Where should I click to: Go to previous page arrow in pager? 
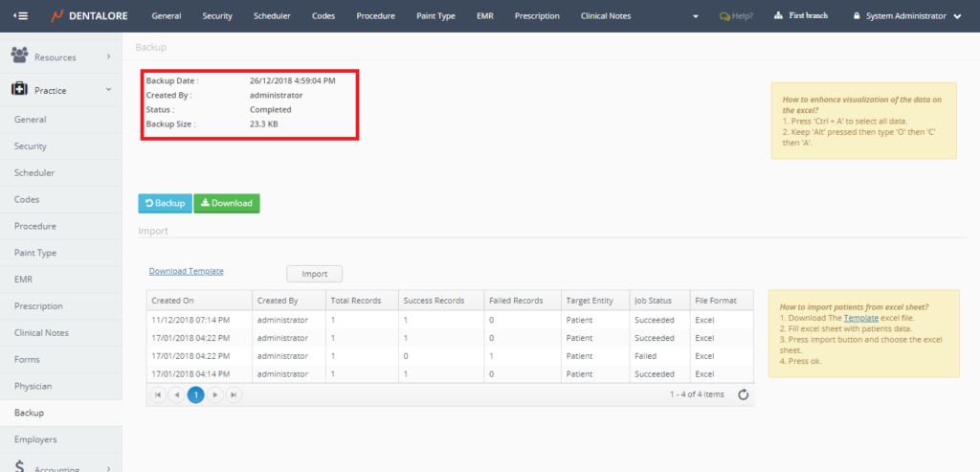point(177,394)
